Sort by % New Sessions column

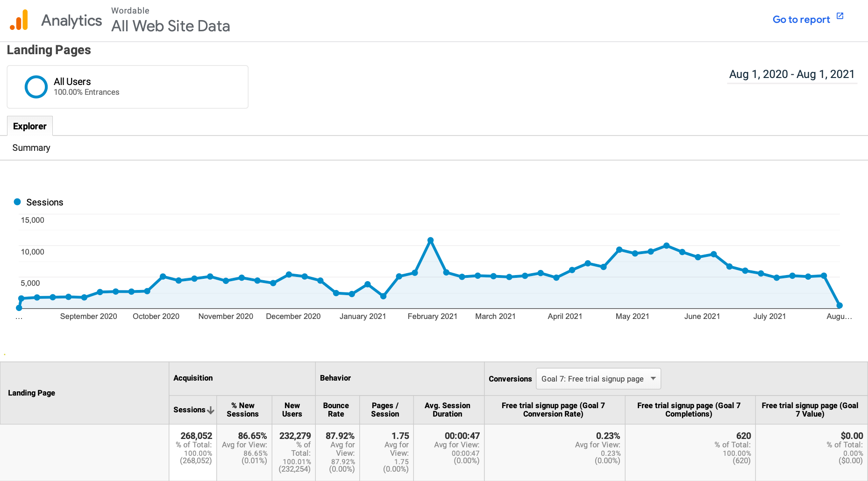click(242, 410)
